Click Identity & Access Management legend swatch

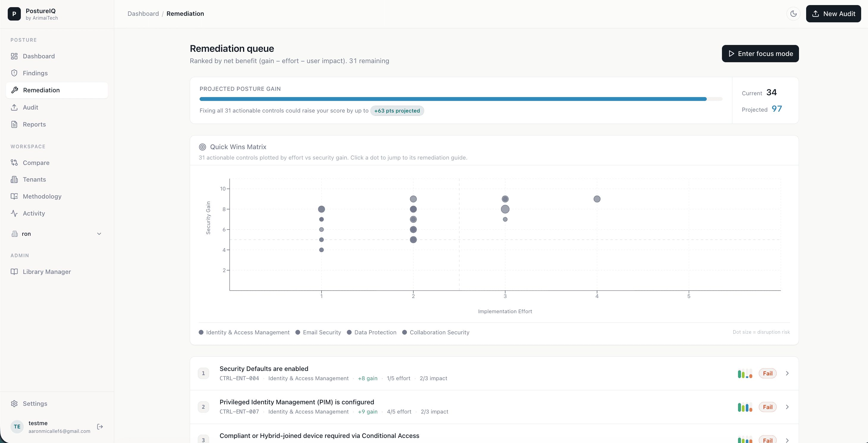tap(201, 332)
